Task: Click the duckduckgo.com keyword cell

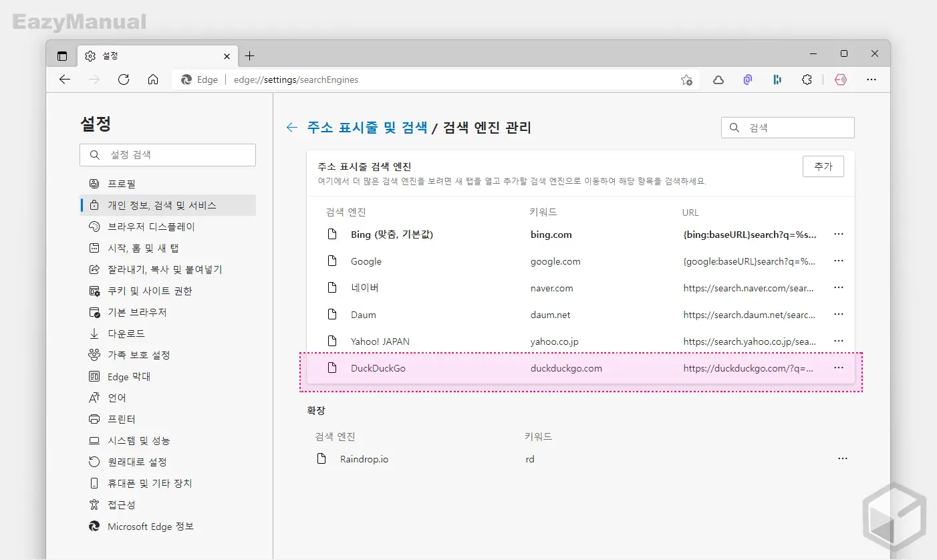Action: coord(566,368)
